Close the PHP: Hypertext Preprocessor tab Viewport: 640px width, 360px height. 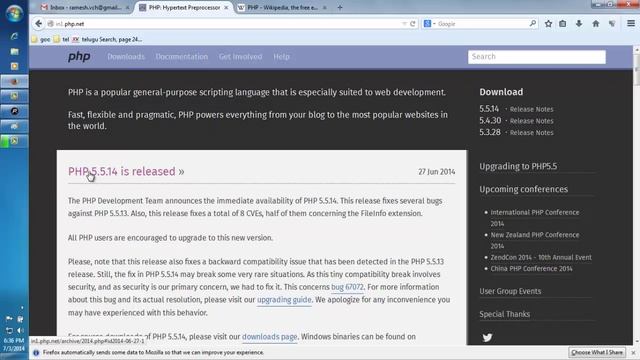(x=226, y=7)
